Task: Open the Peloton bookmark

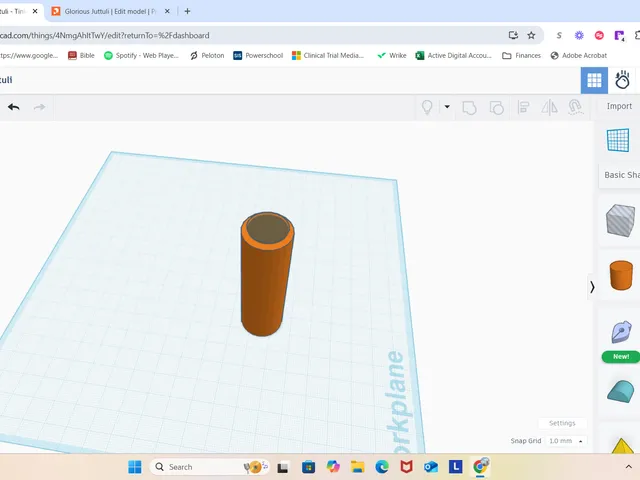Action: tap(207, 56)
